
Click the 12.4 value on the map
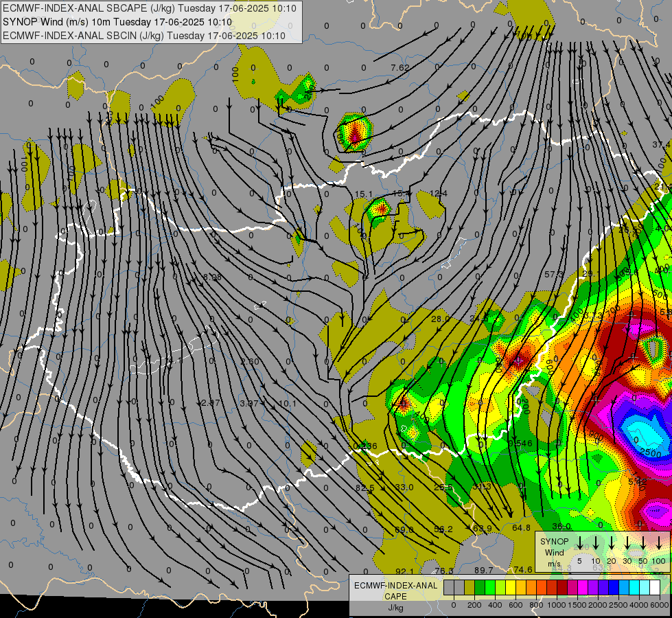(439, 194)
